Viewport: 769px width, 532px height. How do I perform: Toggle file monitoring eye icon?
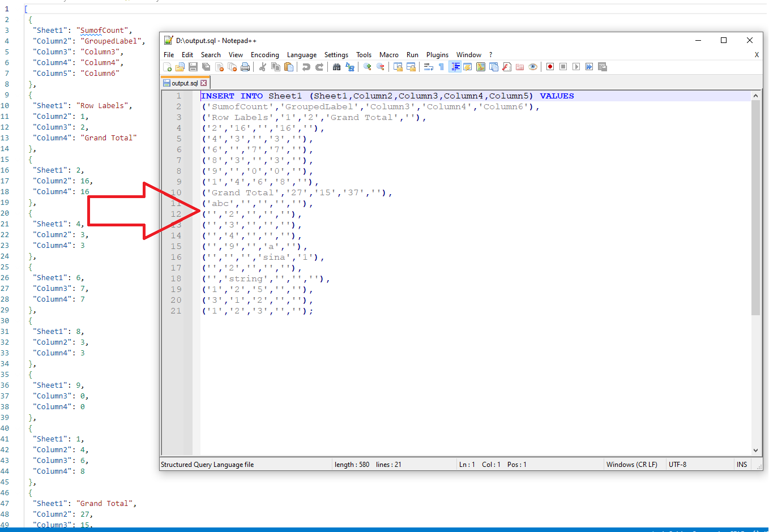(533, 67)
